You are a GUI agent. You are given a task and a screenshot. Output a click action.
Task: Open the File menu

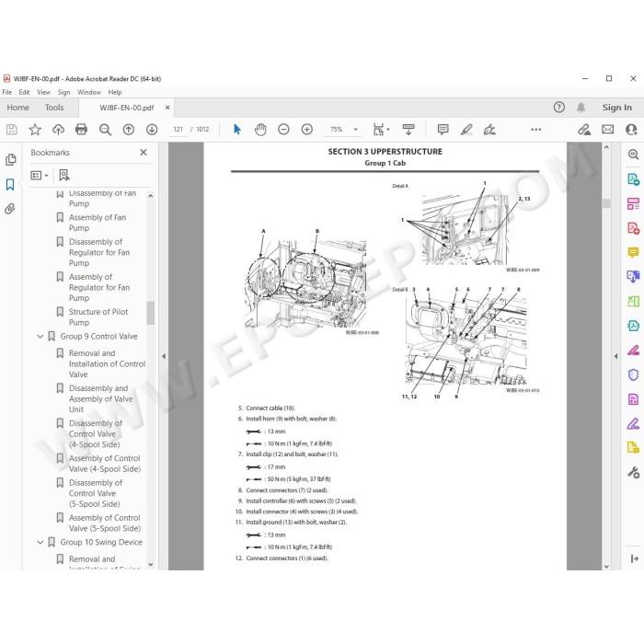tap(7, 92)
